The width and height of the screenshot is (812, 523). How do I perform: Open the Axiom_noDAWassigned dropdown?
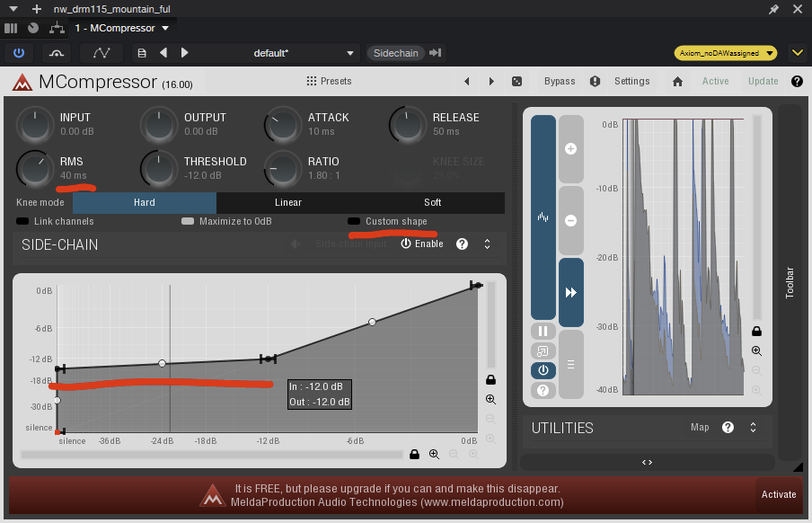pyautogui.click(x=725, y=53)
